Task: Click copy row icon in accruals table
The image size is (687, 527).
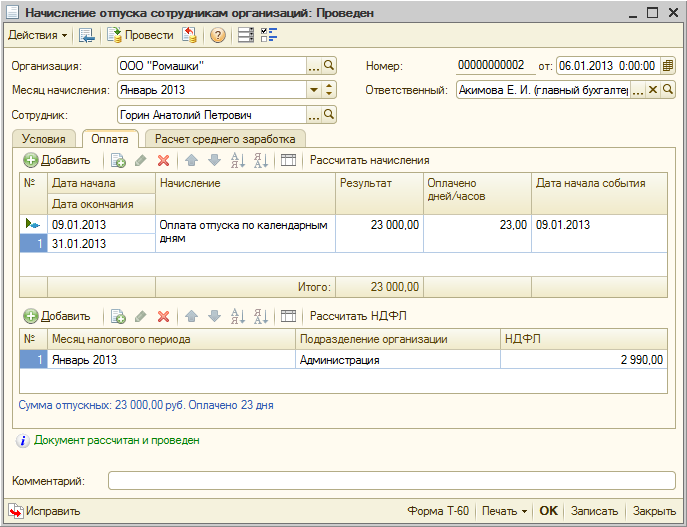Action: tap(118, 160)
